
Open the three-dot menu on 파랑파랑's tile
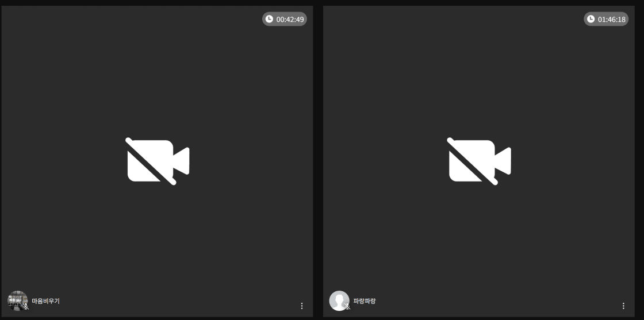623,306
